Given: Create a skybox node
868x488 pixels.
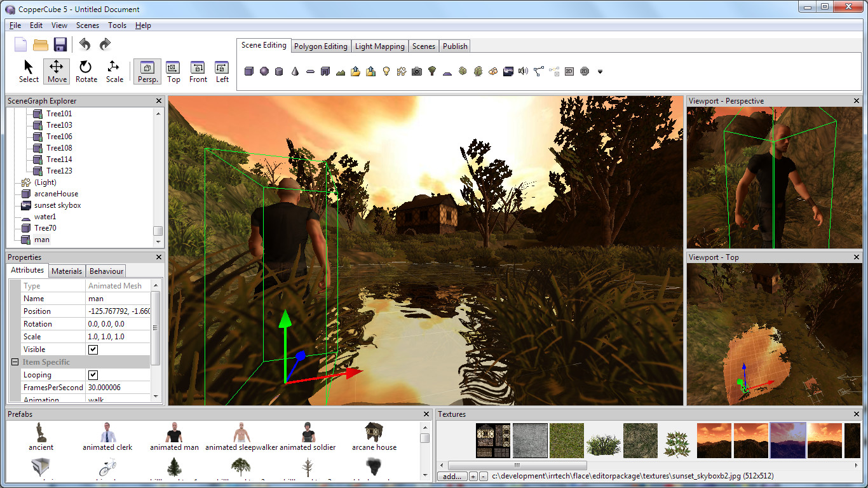Looking at the screenshot, I should coord(508,71).
